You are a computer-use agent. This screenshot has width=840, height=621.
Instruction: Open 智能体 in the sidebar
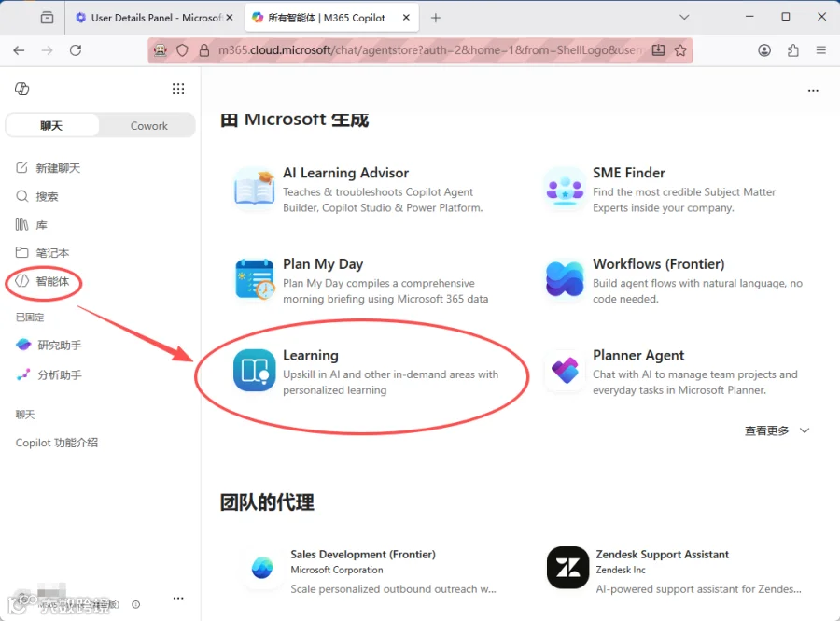click(52, 281)
